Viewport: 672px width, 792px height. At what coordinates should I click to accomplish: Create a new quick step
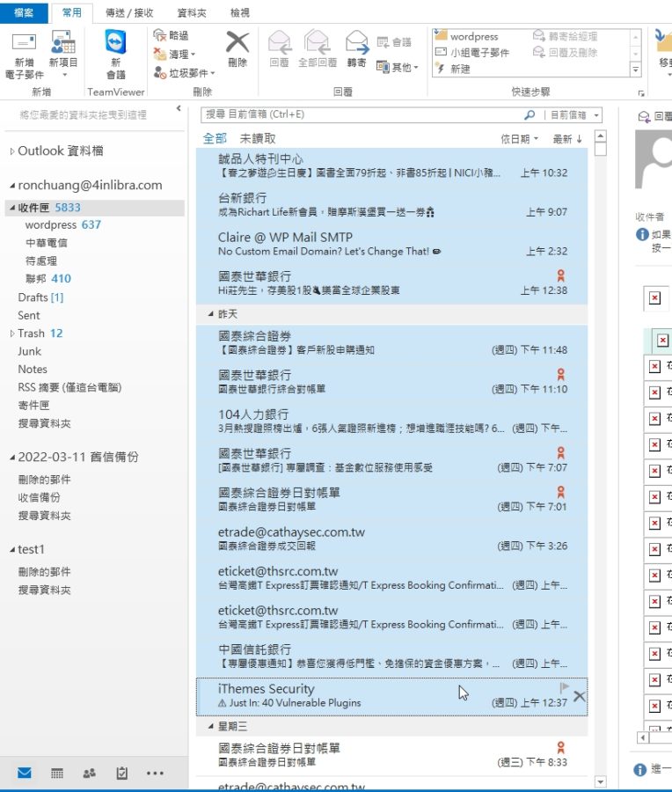click(x=453, y=69)
